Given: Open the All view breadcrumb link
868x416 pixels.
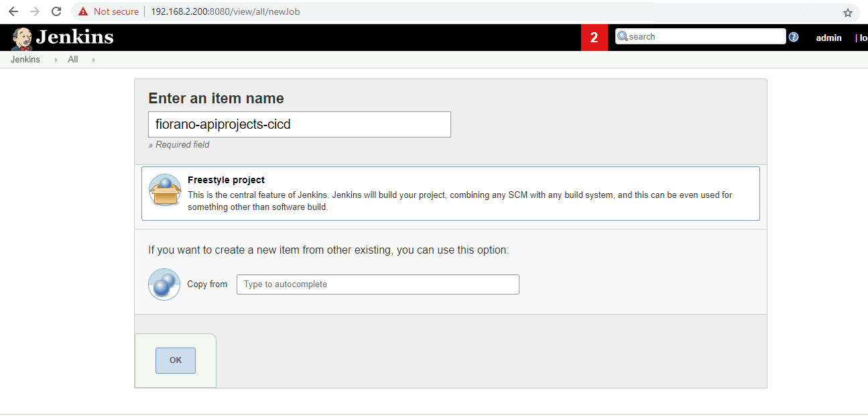Looking at the screenshot, I should click(x=73, y=60).
